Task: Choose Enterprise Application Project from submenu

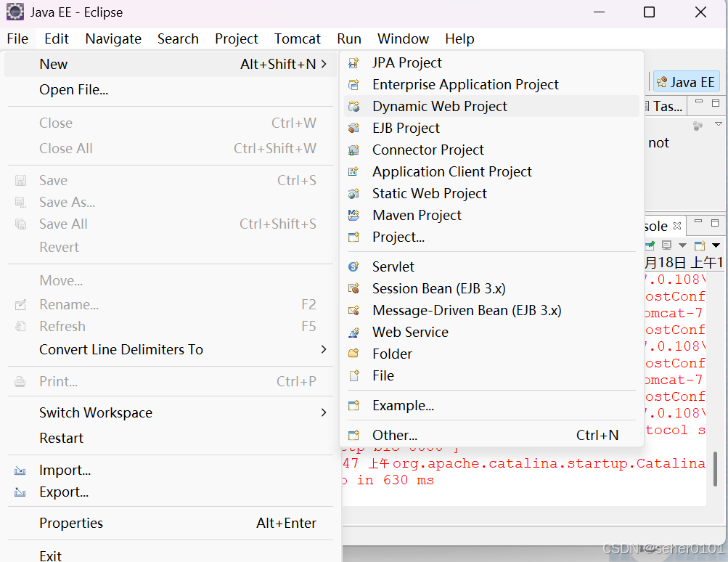Action: (x=491, y=84)
